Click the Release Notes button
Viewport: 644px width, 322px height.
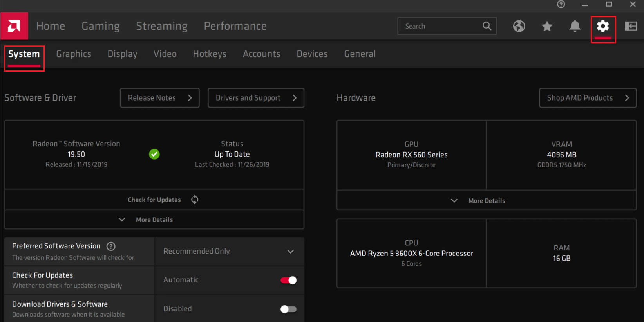pyautogui.click(x=159, y=98)
